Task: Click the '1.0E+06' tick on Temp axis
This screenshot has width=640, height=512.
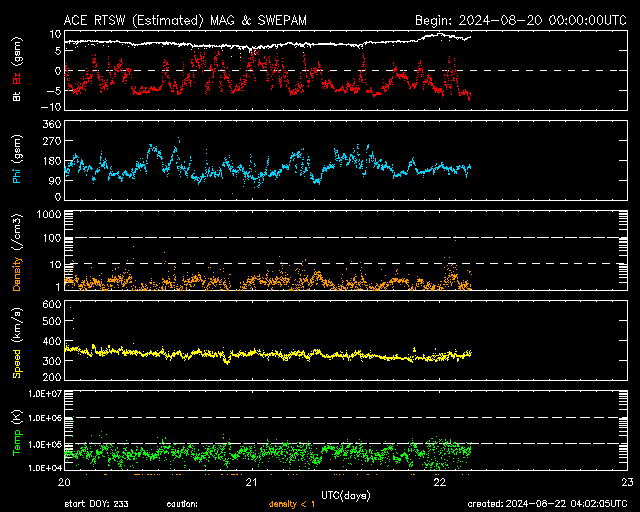Action: (x=45, y=418)
